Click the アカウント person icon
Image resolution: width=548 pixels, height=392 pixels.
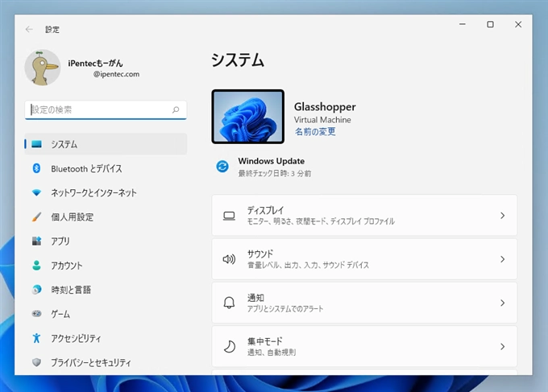click(36, 266)
